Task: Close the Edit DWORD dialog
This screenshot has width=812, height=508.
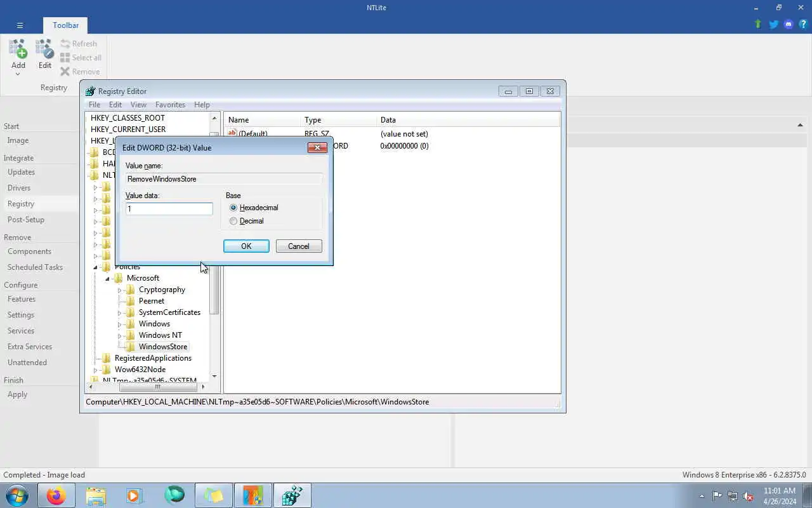Action: coord(317,147)
